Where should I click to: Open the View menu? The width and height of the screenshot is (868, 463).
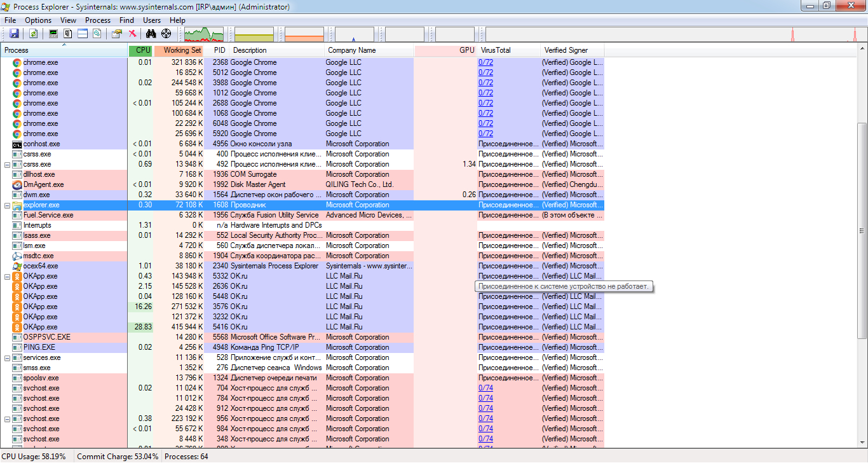click(x=68, y=20)
